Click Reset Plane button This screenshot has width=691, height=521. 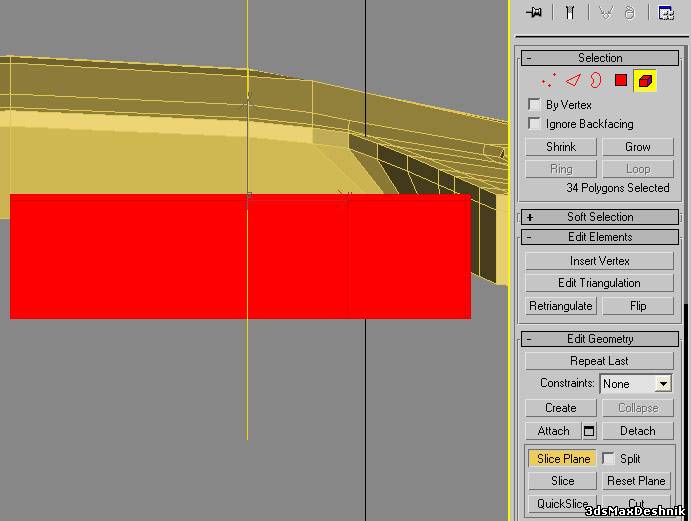tap(636, 481)
